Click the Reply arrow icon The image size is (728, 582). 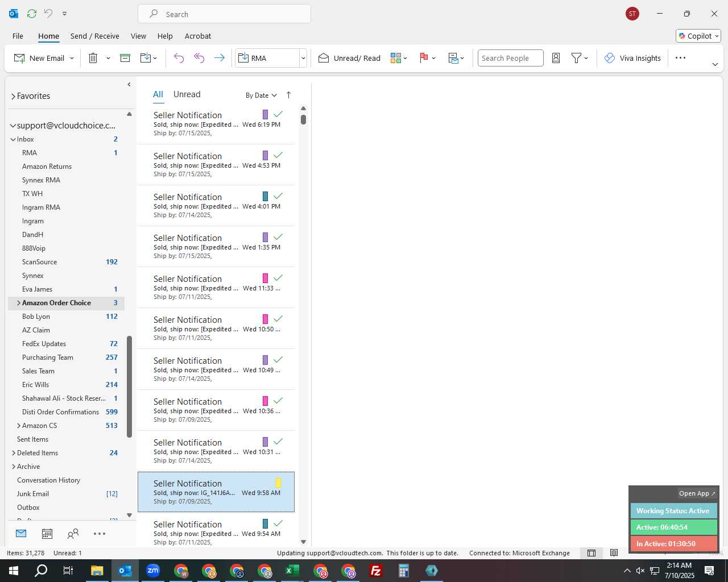(x=179, y=58)
